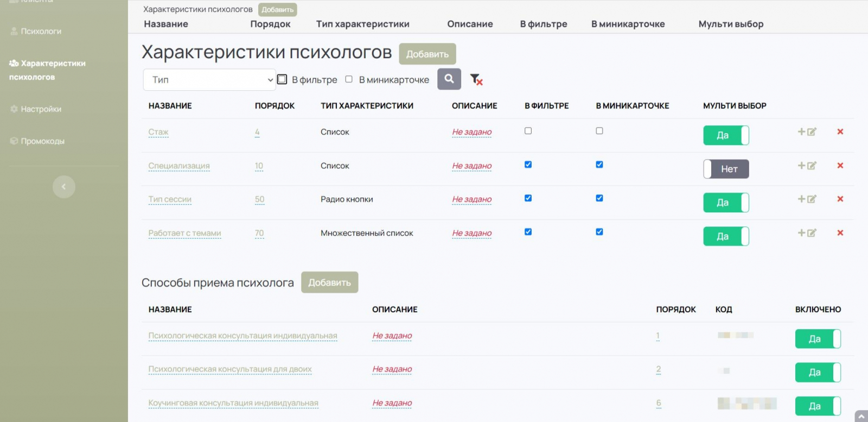Open Коучинговая консультация индивидуальная link

233,403
